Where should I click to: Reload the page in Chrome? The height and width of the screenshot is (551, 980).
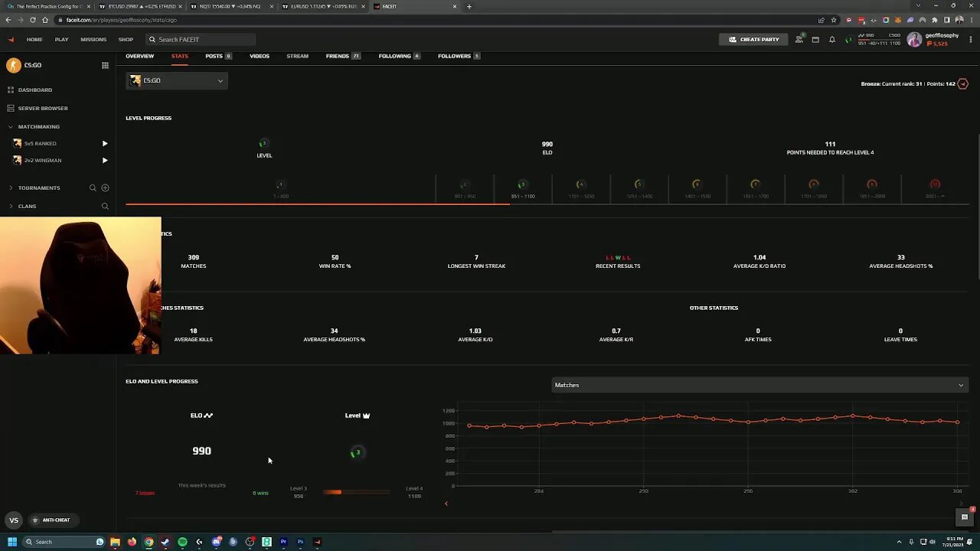[33, 20]
